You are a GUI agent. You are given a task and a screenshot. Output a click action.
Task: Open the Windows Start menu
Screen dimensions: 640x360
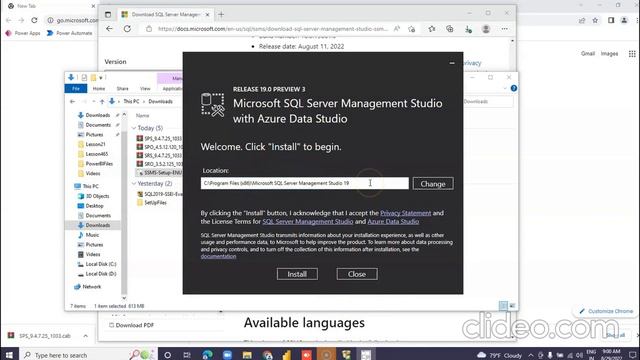[9, 355]
